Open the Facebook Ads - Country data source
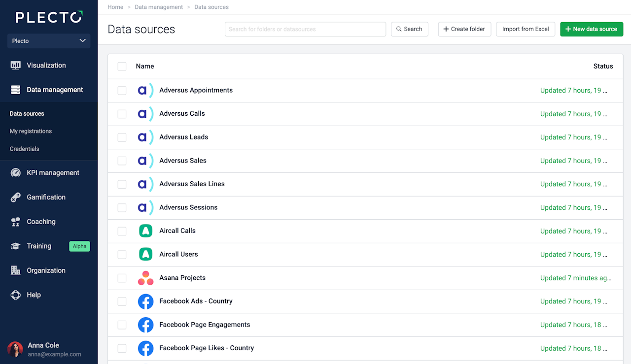Screen dimensions: 631x364 (x=196, y=301)
